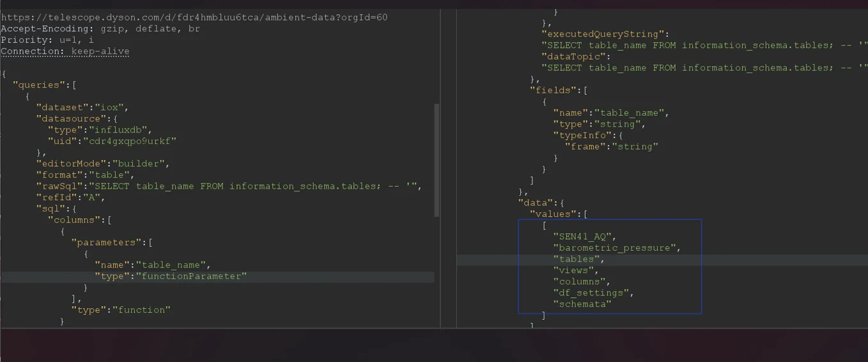Select "columns" in the response values list
Viewport: 868px width, 362px height.
[x=582, y=281]
